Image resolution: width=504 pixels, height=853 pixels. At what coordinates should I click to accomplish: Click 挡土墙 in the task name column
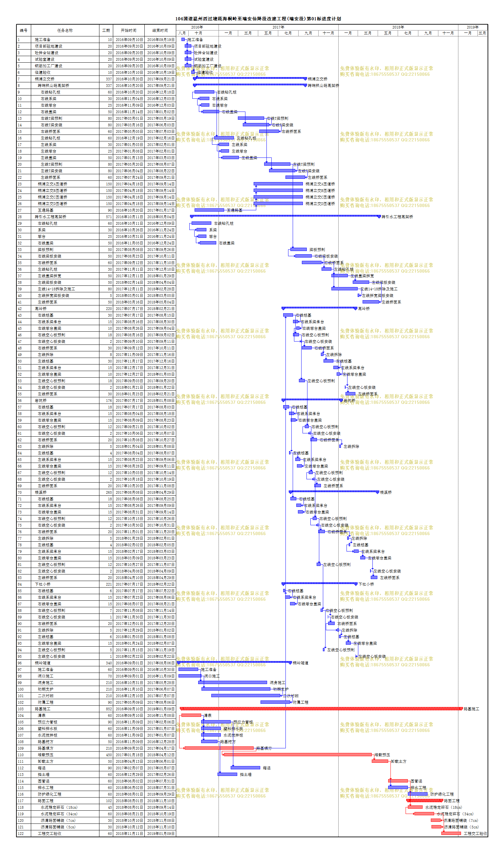(x=43, y=775)
